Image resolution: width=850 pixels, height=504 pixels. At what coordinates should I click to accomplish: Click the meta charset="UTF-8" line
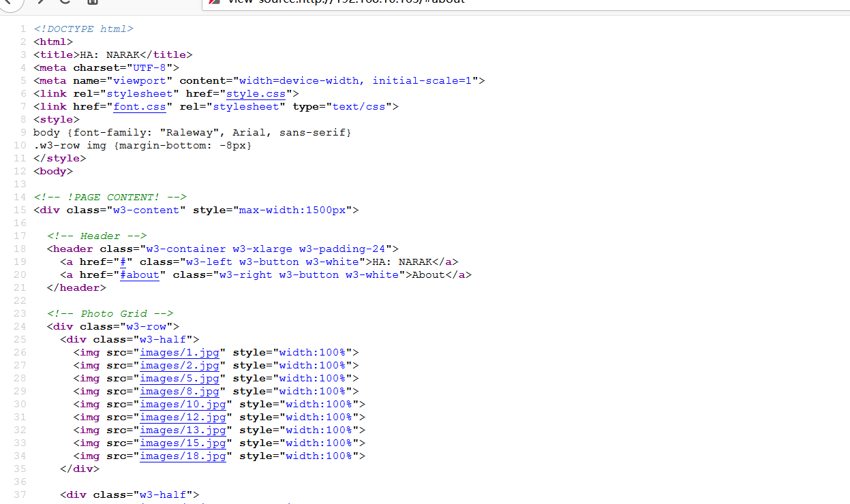106,67
